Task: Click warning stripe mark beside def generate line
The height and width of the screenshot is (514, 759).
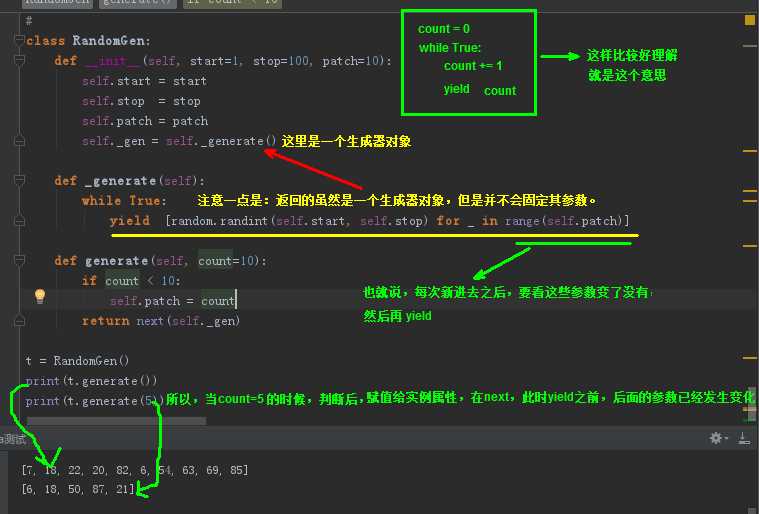Action: click(749, 246)
